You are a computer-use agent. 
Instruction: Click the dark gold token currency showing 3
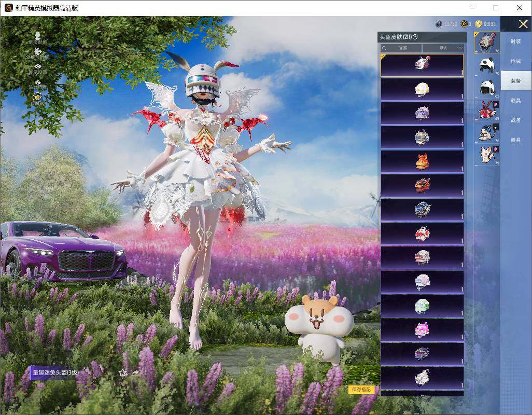(x=464, y=24)
